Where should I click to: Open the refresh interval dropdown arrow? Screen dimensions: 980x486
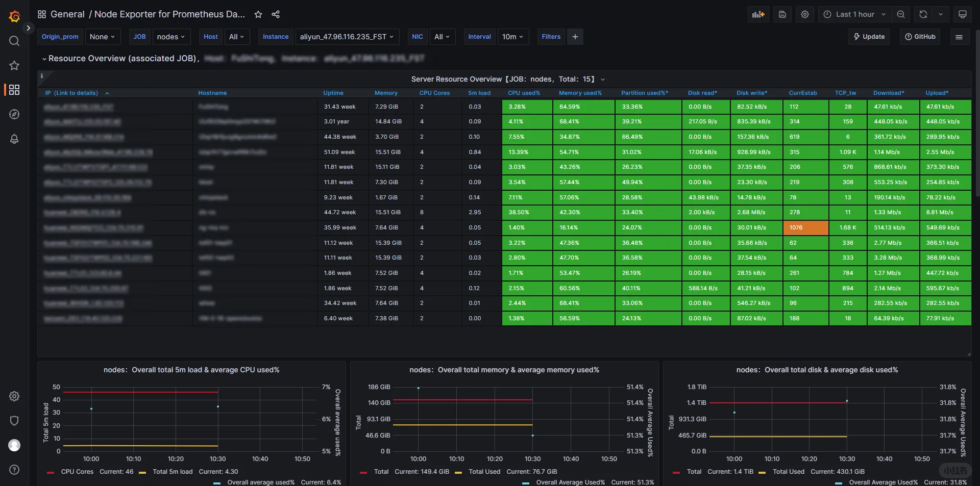coord(941,14)
